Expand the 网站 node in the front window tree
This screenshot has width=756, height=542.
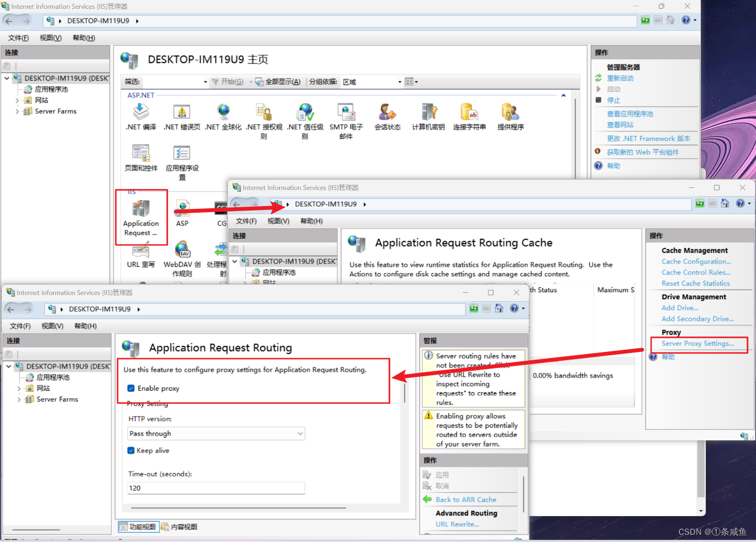pyautogui.click(x=19, y=388)
